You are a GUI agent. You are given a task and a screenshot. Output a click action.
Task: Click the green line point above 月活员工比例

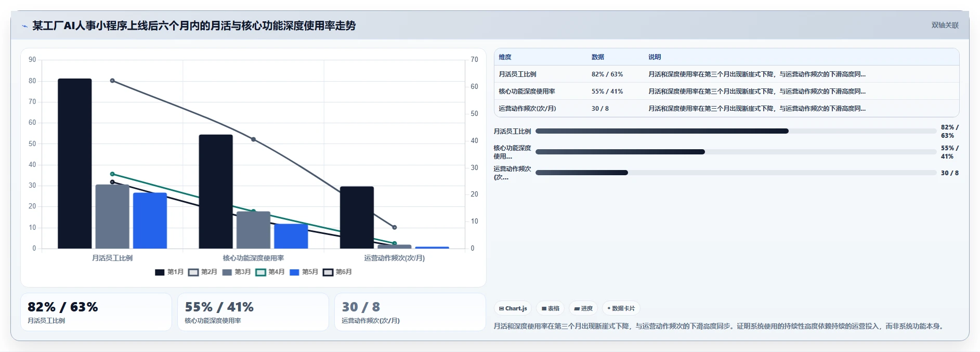pyautogui.click(x=112, y=174)
